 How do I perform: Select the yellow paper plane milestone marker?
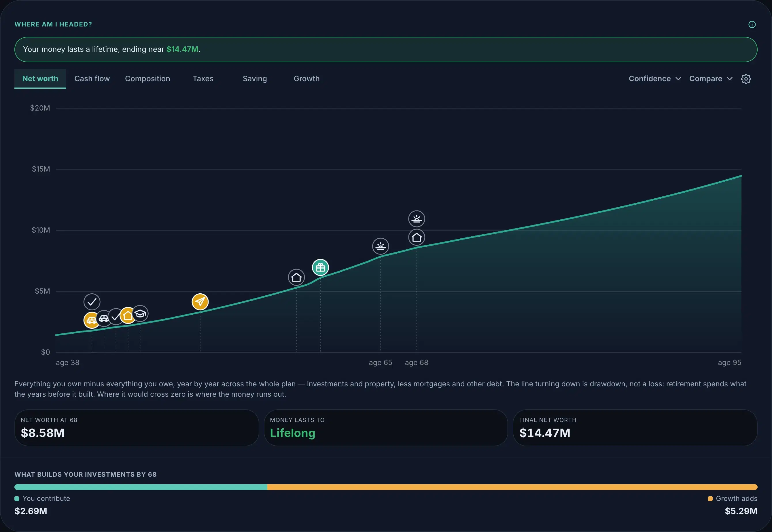(200, 302)
